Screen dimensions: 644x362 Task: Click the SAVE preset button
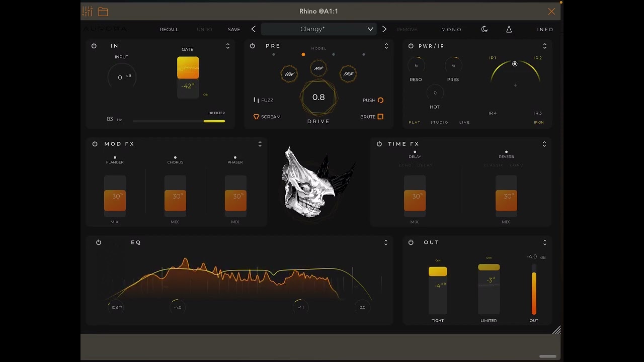(x=234, y=29)
